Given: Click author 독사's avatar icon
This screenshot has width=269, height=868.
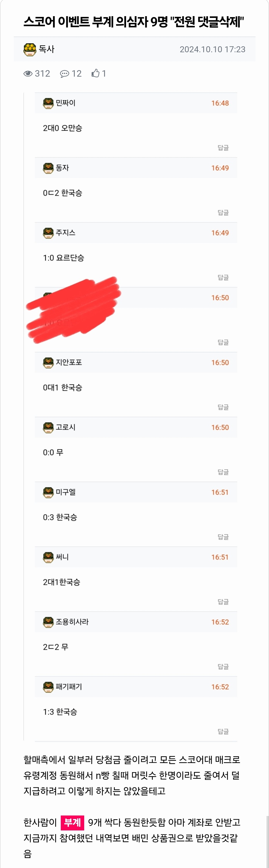Looking at the screenshot, I should pos(30,49).
